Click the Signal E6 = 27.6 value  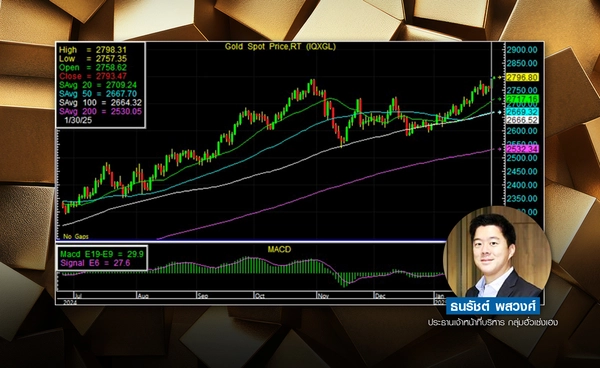tap(95, 263)
